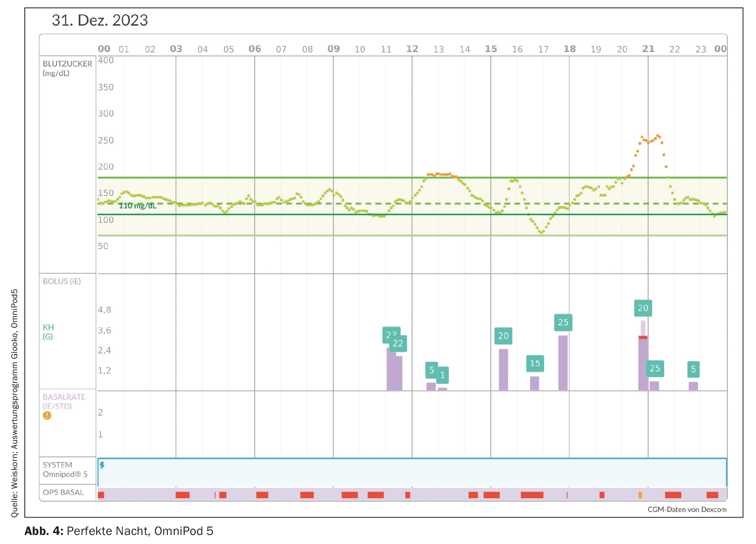Click the 18 hour marker on time axis
Screen dimensions: 756x544
pyautogui.click(x=569, y=49)
